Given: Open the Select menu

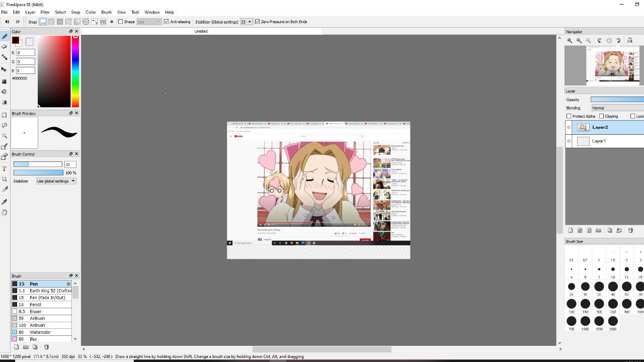Looking at the screenshot, I should (60, 12).
